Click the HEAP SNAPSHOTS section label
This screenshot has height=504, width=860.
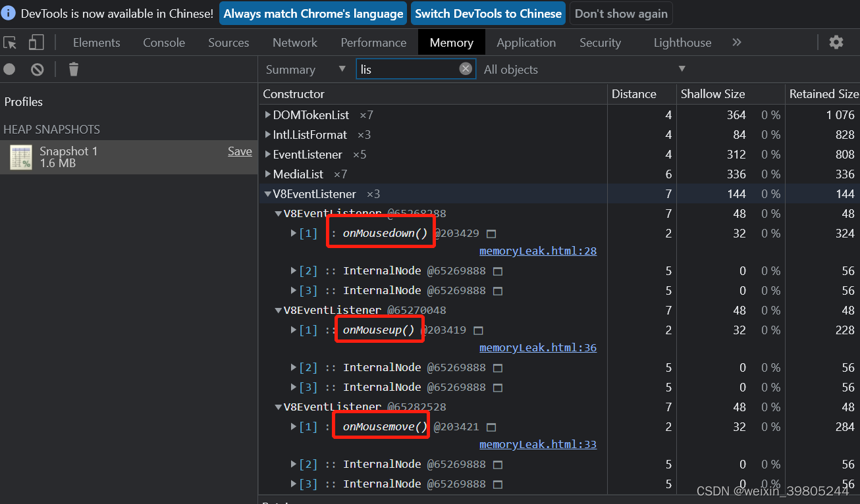coord(52,130)
